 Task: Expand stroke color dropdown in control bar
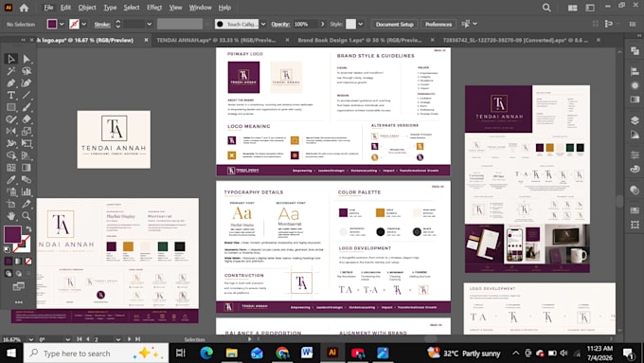click(84, 25)
